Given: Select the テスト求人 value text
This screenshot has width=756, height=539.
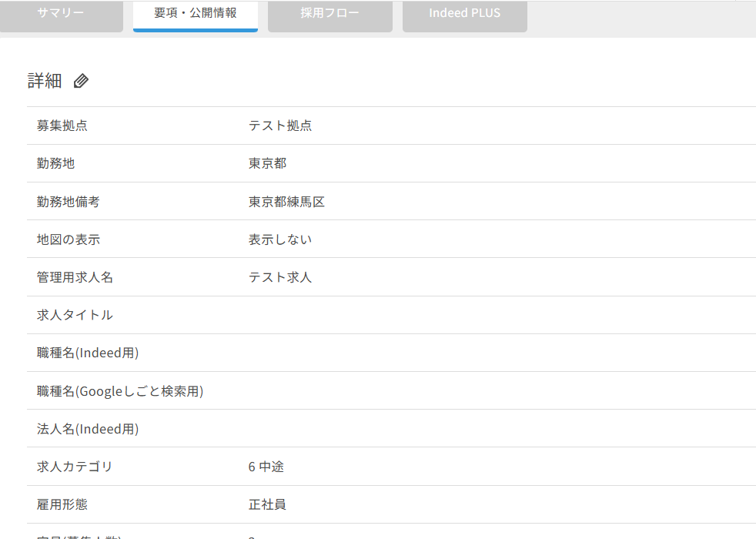Looking at the screenshot, I should 280,277.
